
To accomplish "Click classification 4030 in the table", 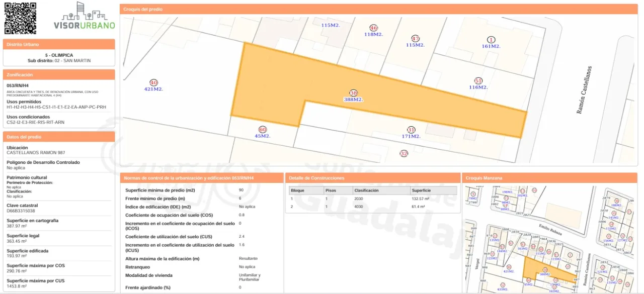I will click(358, 207).
